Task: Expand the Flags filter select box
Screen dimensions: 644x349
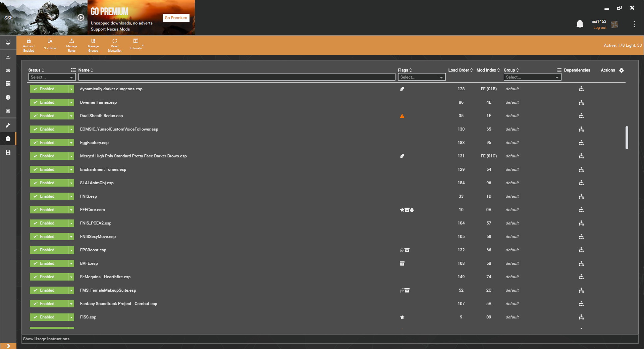Action: [x=421, y=77]
